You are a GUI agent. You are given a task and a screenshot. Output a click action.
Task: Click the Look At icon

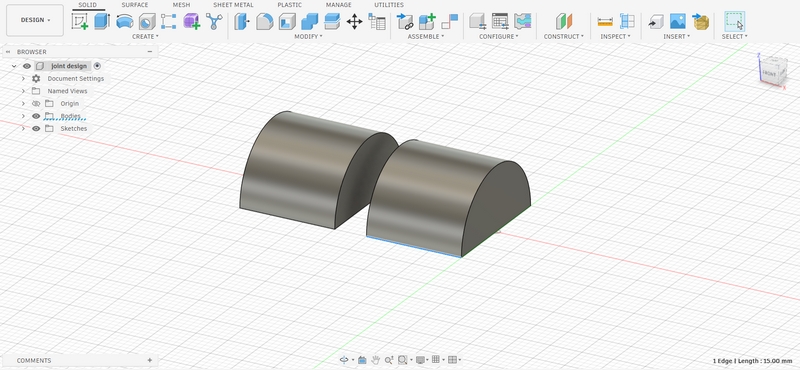362,360
